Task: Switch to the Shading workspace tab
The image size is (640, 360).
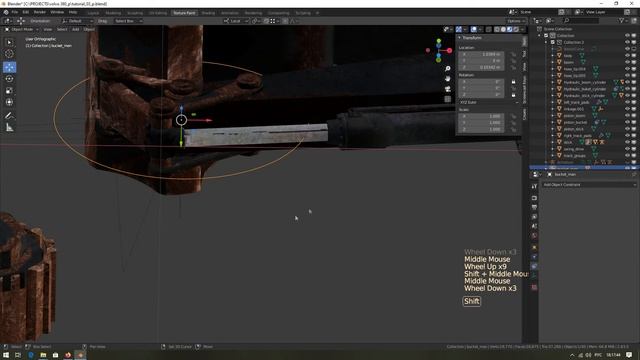Action: pos(208,13)
